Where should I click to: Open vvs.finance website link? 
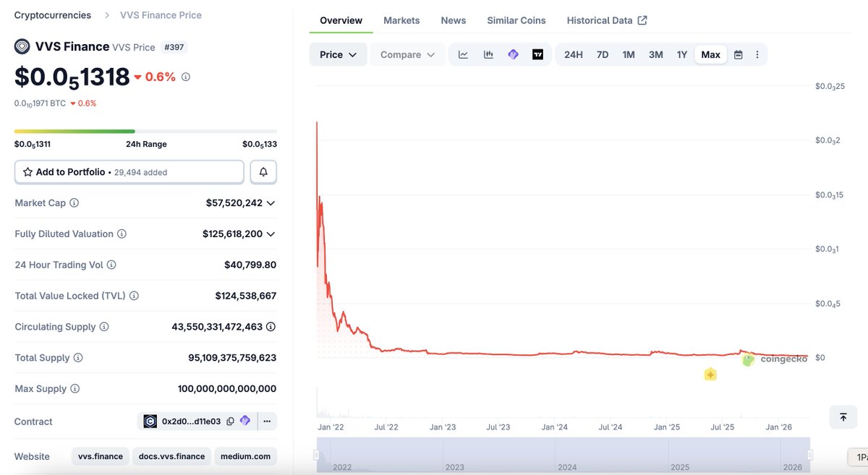click(x=101, y=456)
